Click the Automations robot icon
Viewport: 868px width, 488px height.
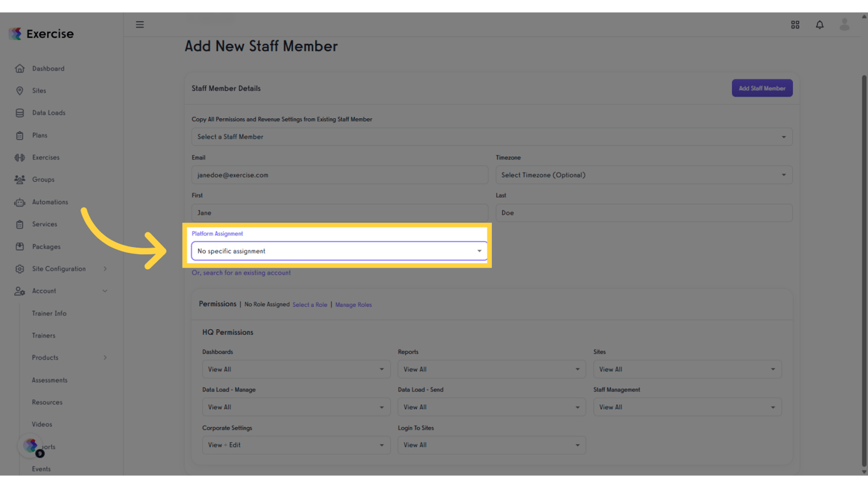click(20, 202)
